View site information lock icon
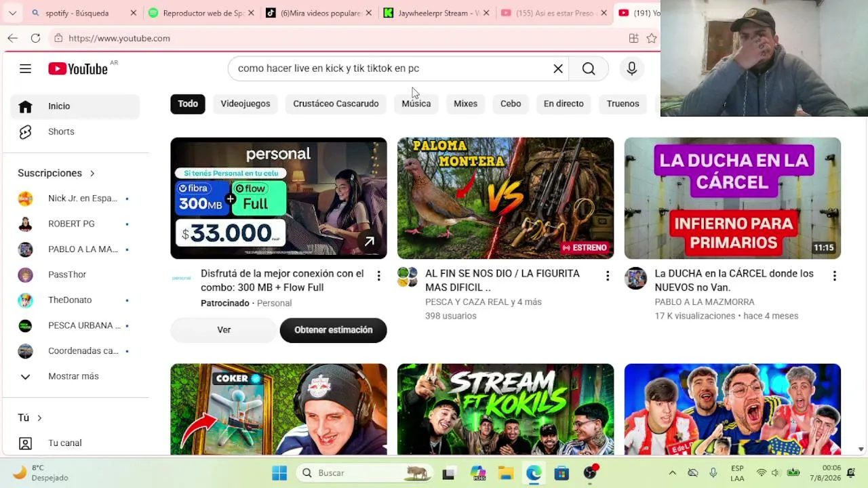The image size is (868, 488). (x=58, y=38)
